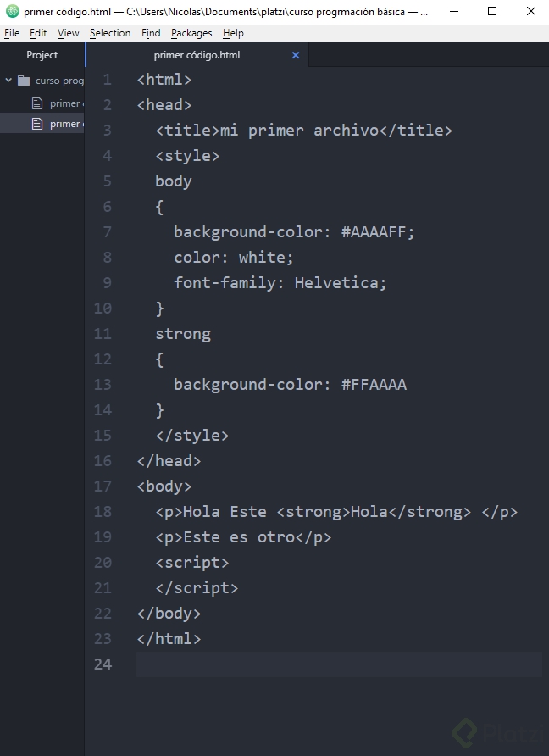Open the Help menu
Screen dimensions: 549x756
tap(233, 33)
